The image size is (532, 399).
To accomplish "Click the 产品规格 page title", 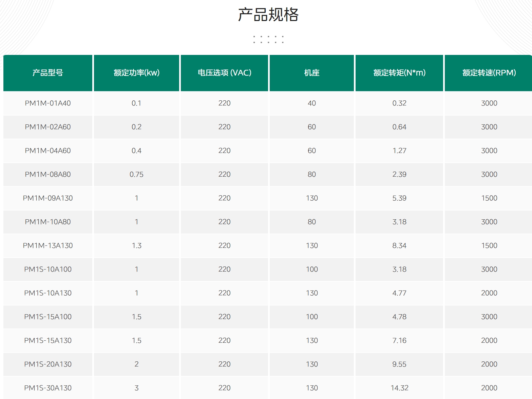I will tap(268, 15).
